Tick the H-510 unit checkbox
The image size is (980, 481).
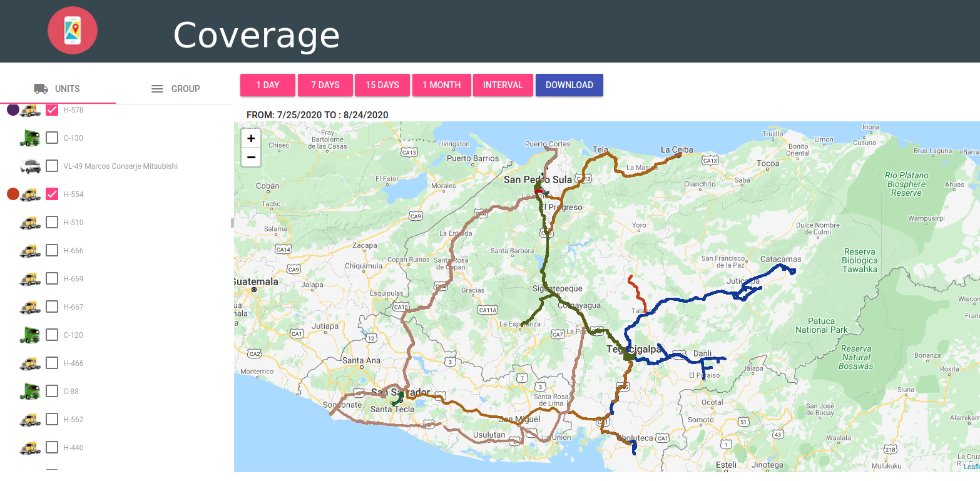[53, 222]
